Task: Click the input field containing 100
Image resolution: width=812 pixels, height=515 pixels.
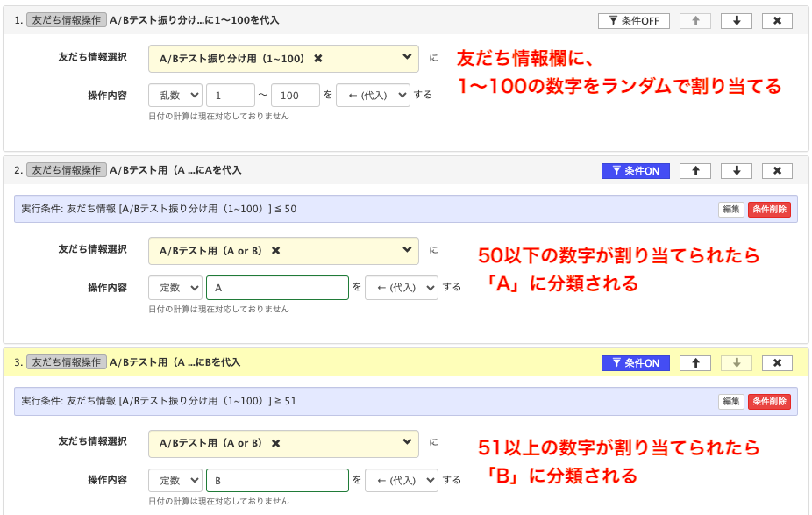Action: [296, 95]
